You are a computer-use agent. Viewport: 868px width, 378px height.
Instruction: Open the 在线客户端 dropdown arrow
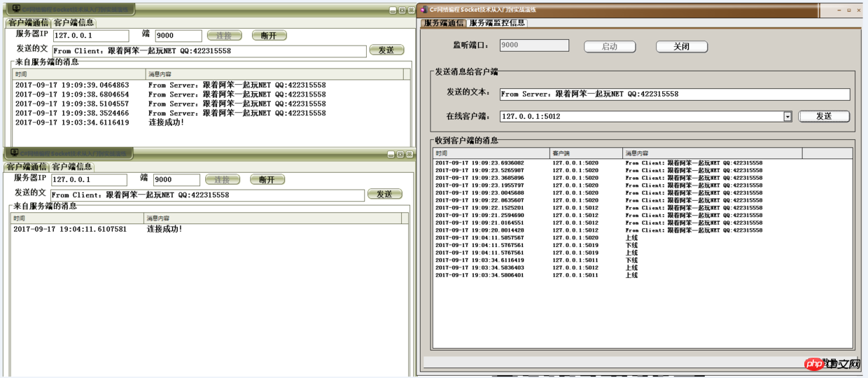787,117
